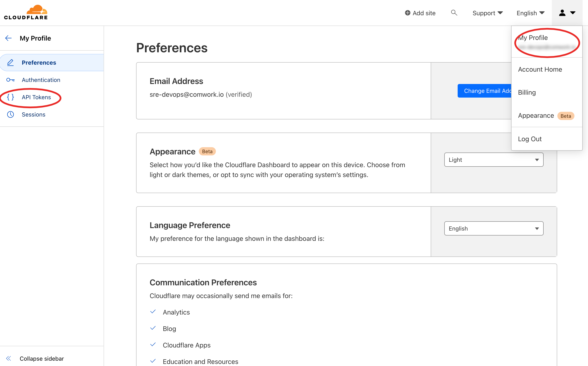588x366 pixels.
Task: Click the Preferences page heading
Action: coord(172,48)
